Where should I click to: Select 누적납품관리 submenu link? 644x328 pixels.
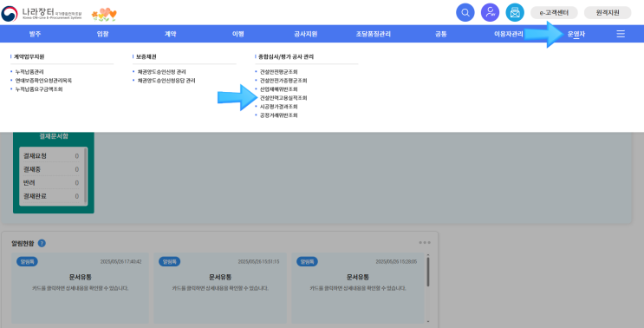click(x=29, y=71)
